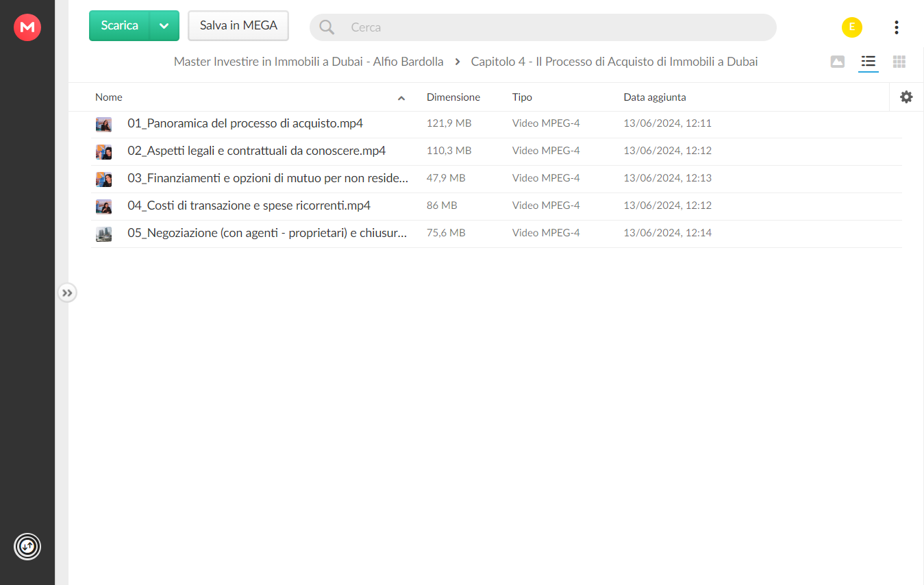Sort files by Data aggiunta column
Viewport: 924px width, 585px height.
coord(655,97)
